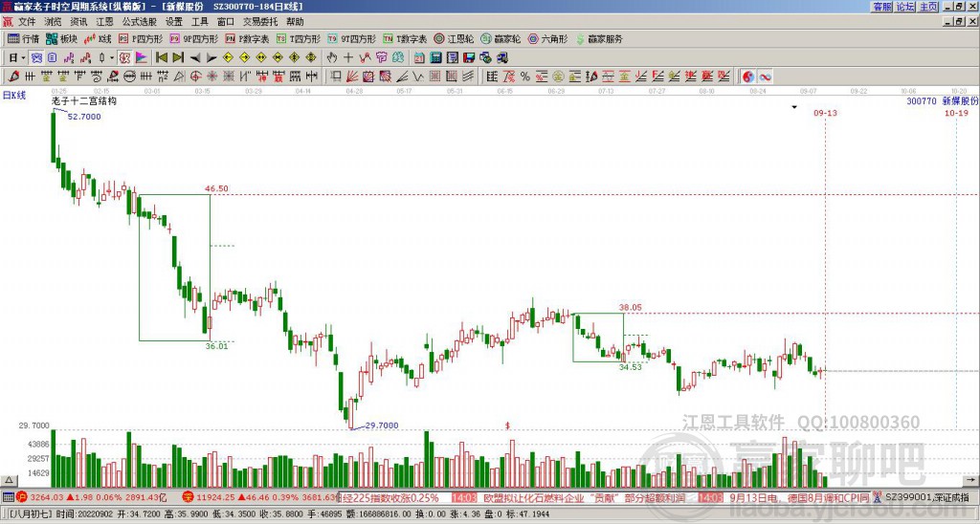This screenshot has height=524, width=980.
Task: Select the hand pan tool
Action: [332, 58]
